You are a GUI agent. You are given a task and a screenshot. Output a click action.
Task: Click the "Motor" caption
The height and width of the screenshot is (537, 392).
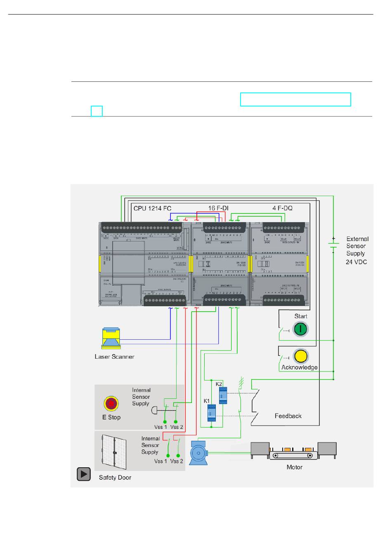pyautogui.click(x=295, y=467)
